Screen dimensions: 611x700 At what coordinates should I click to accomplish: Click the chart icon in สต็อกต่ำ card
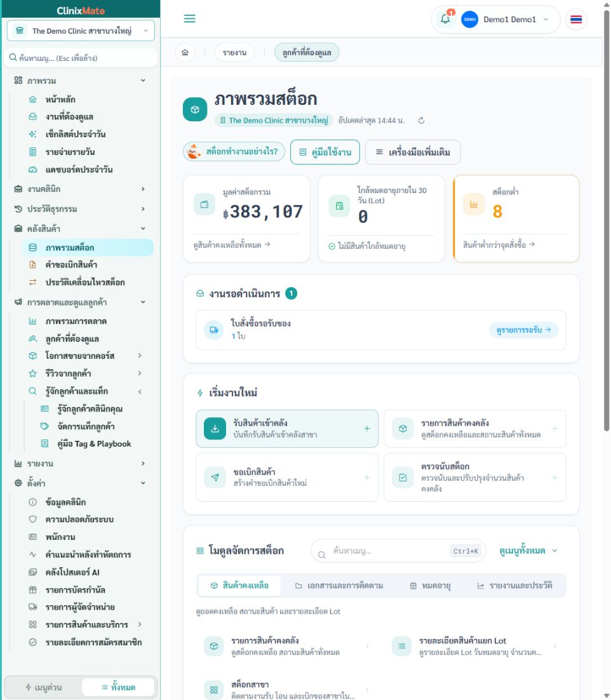tap(474, 205)
